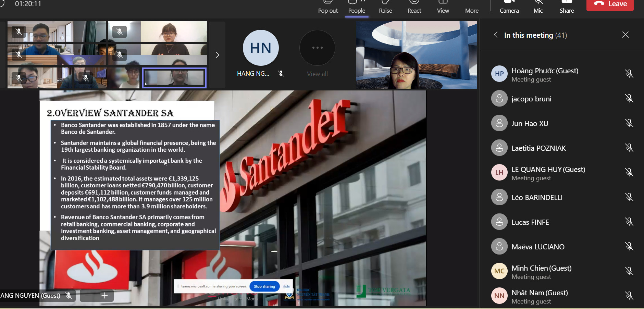Screen dimensions: 644x309
Task: Select the MC avatar of Minh Chien
Action: coord(499,271)
